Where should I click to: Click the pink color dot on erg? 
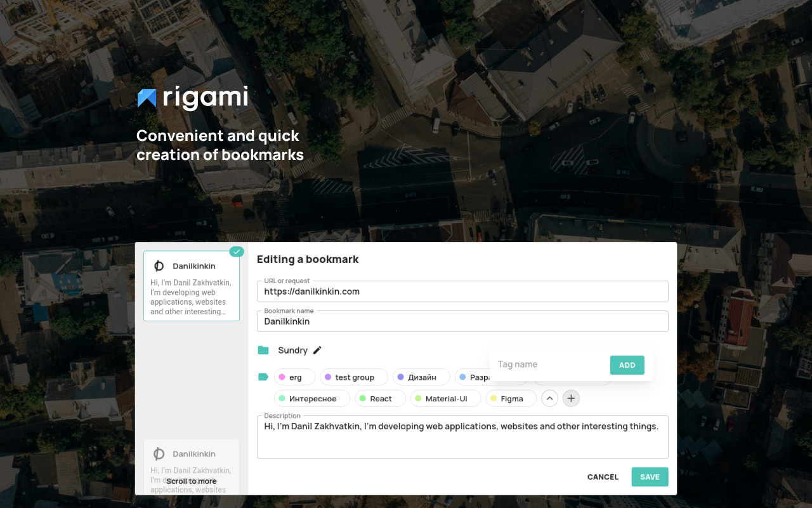(282, 377)
